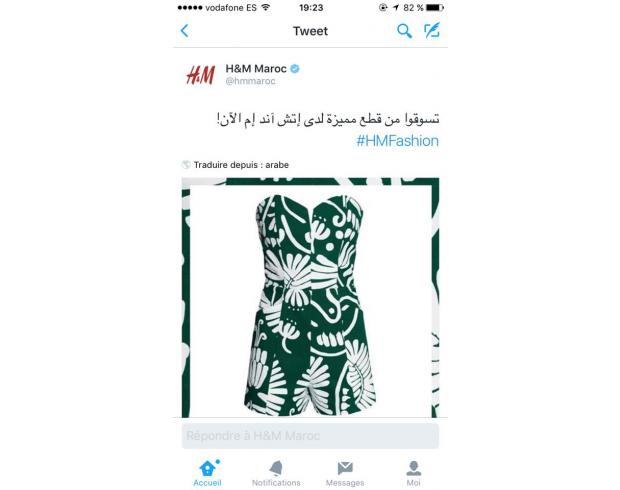Screen dimensions: 620x490
Task: Open the H&M Maroc account name
Action: coord(256,68)
